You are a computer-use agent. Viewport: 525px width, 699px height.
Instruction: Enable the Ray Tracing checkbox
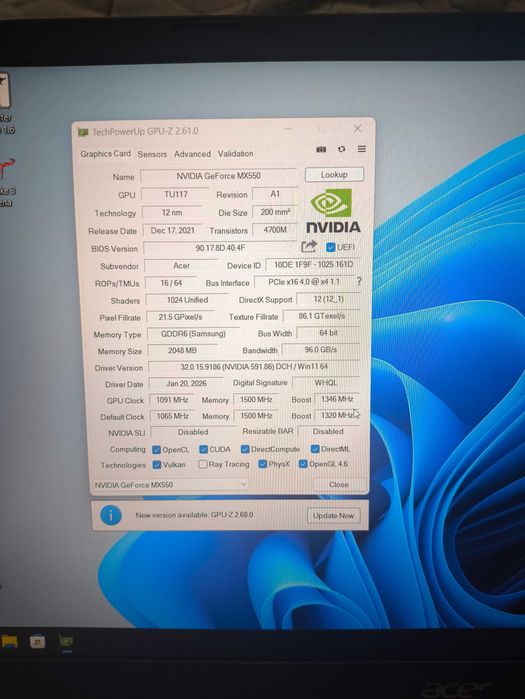(202, 465)
